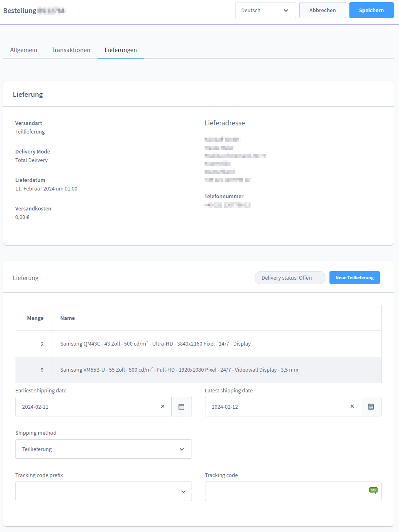Clear the earliest shipping date value

click(x=163, y=407)
